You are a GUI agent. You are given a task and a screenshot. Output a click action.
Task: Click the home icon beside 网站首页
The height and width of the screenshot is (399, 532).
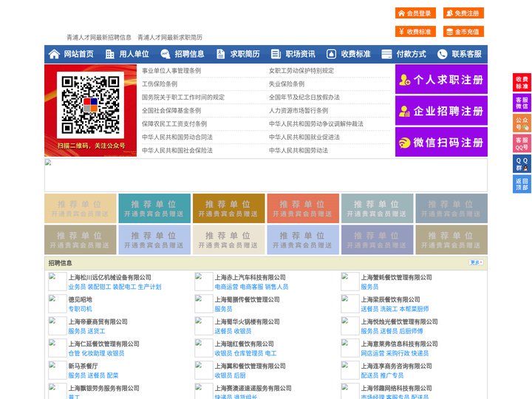54,54
